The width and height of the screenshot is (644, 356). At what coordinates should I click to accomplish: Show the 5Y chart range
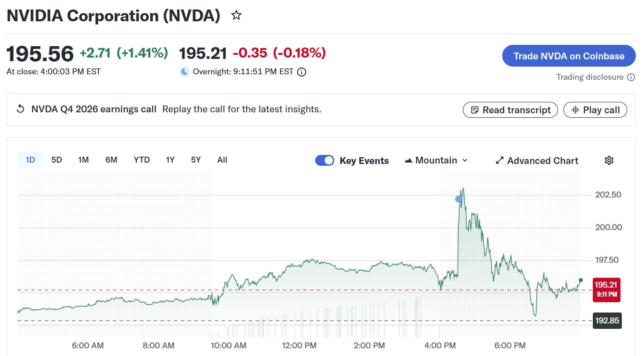coord(196,160)
